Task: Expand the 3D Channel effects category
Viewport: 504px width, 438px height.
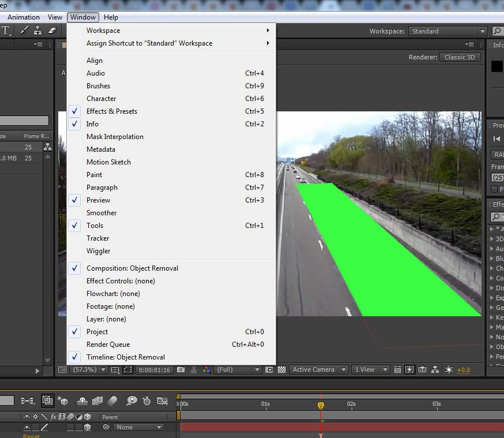Action: coord(492,239)
